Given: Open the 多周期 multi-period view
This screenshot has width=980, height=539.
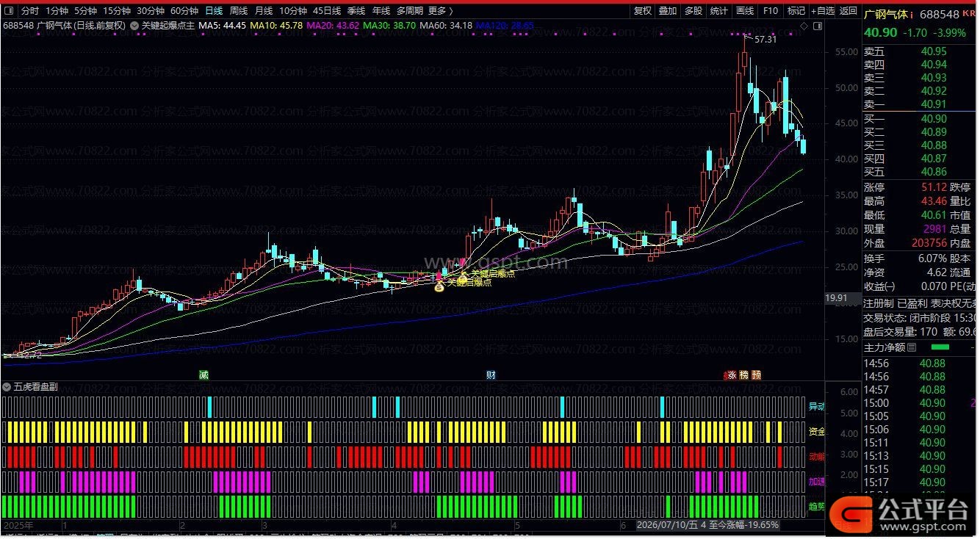Looking at the screenshot, I should pyautogui.click(x=411, y=11).
